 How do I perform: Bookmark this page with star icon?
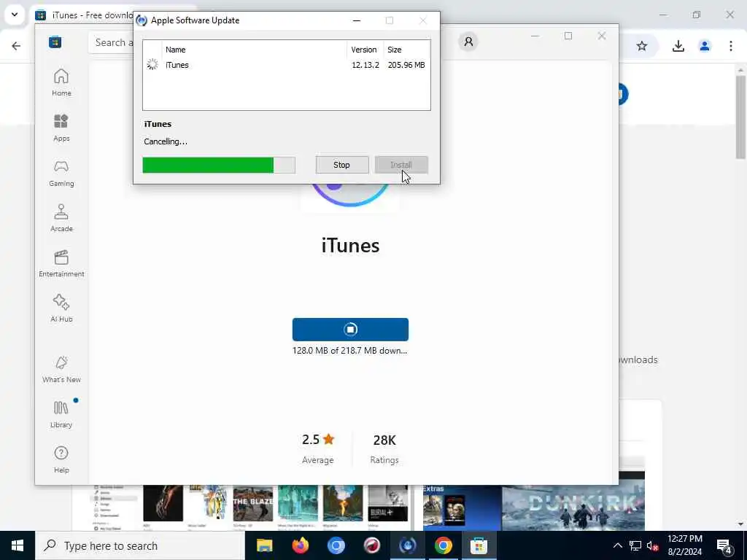[642, 46]
